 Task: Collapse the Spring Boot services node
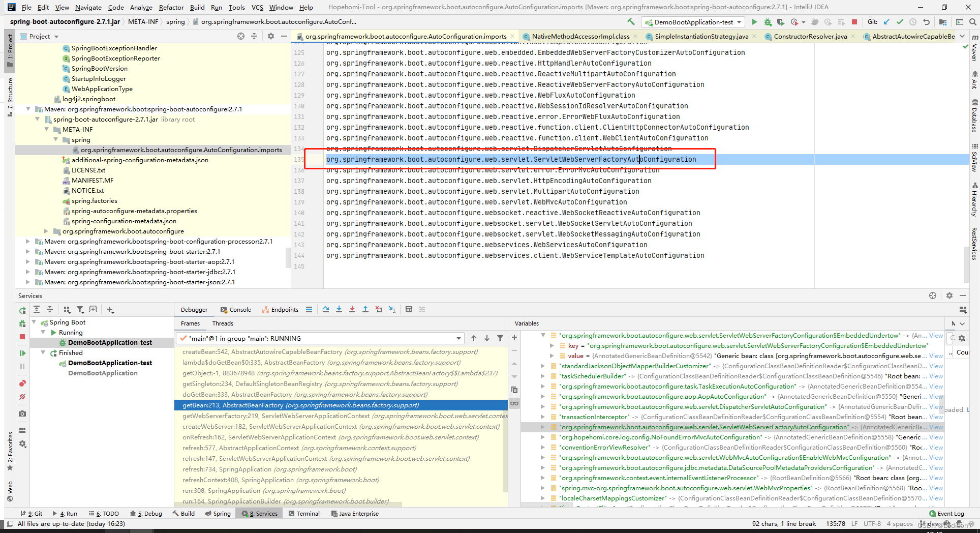(x=34, y=322)
